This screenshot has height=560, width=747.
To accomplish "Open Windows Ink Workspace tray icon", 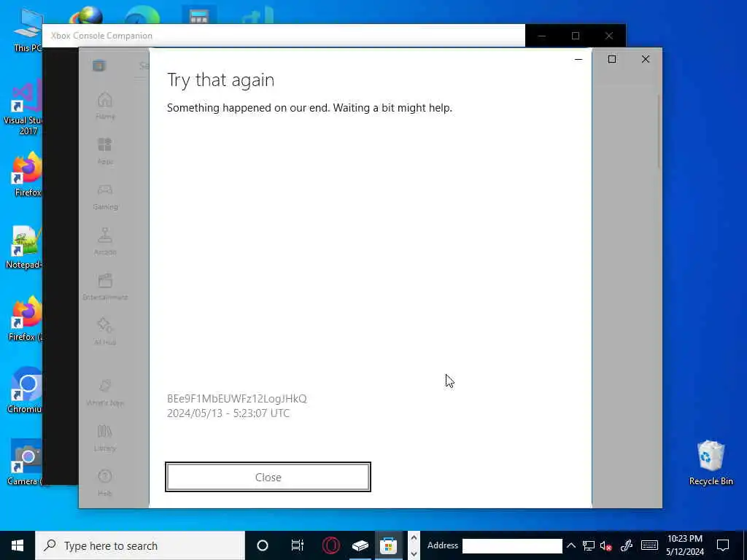I will [627, 545].
